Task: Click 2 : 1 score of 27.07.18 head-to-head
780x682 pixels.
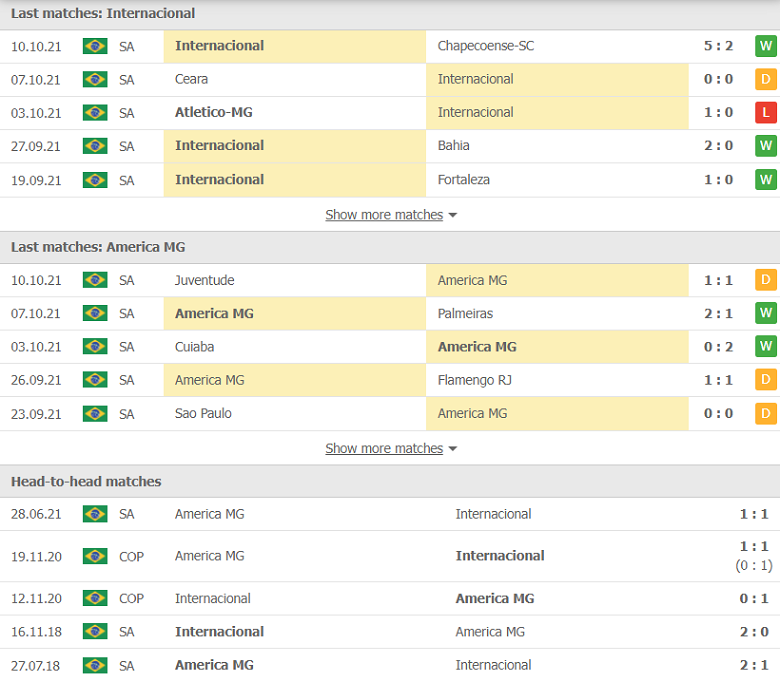Action: point(754,665)
